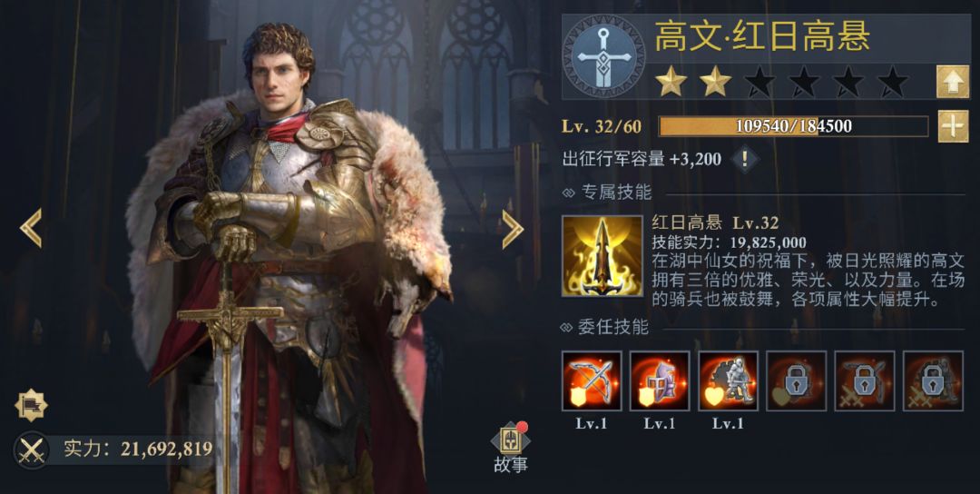Tap the last locked knight skill slot
980x494 pixels.
pyautogui.click(x=933, y=380)
